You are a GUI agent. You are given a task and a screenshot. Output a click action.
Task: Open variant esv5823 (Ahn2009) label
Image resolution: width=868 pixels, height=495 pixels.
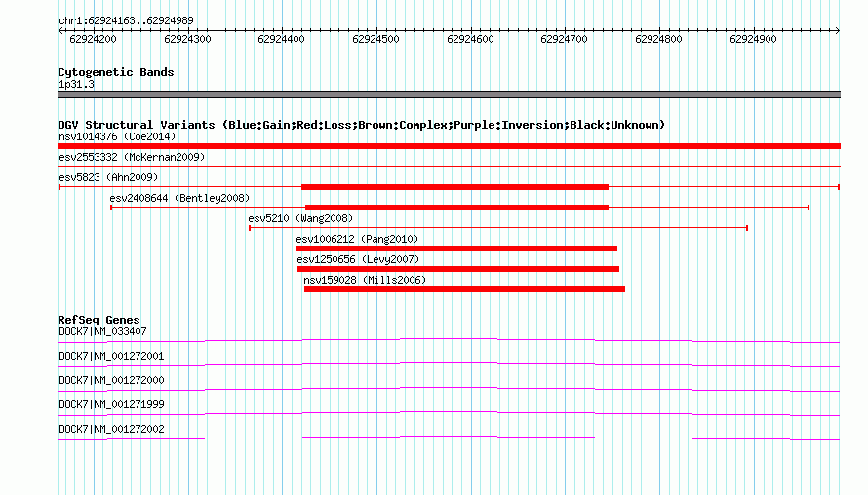coord(108,177)
